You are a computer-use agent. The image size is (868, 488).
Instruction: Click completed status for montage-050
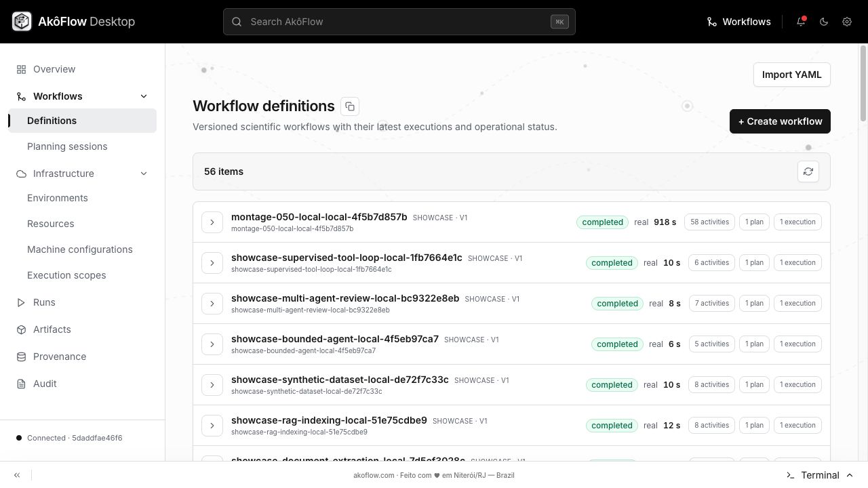pos(602,222)
